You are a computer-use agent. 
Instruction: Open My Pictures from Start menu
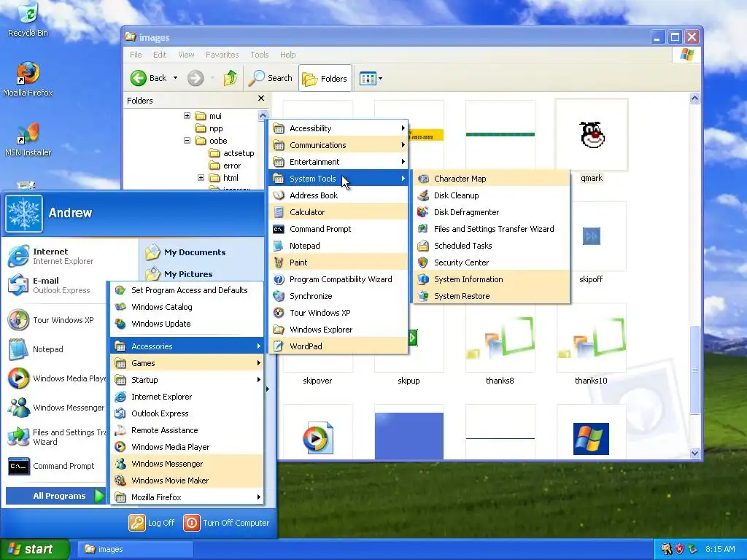tap(179, 274)
